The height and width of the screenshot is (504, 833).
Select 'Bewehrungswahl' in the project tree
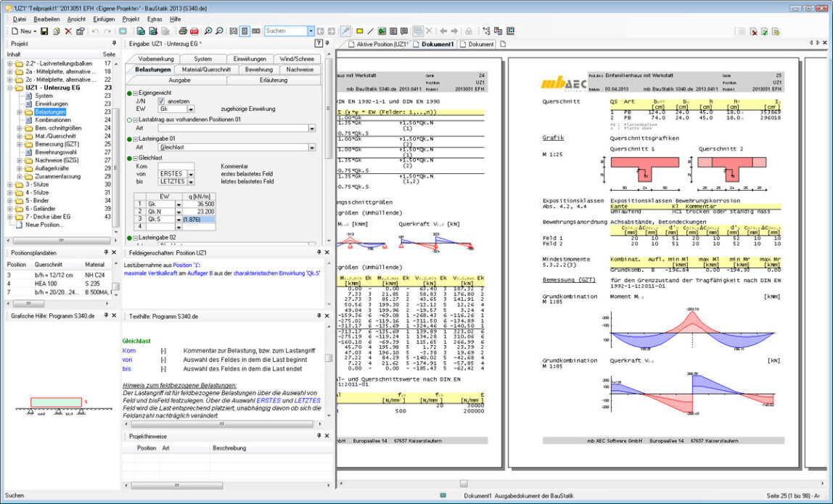click(56, 152)
